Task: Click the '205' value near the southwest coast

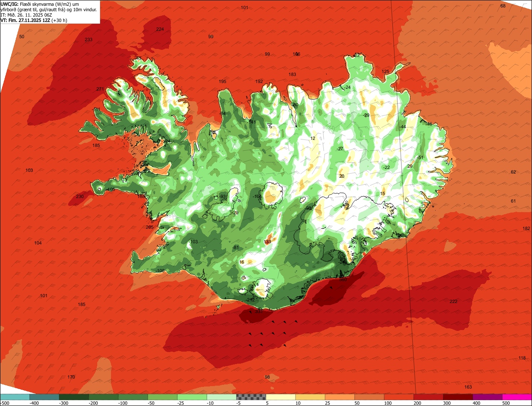Action: pyautogui.click(x=150, y=227)
